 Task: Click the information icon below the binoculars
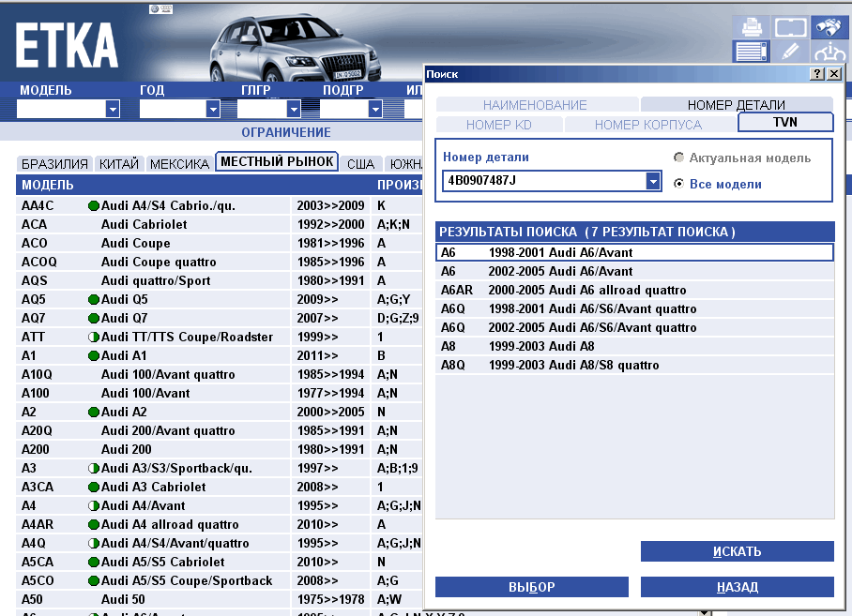(x=829, y=52)
